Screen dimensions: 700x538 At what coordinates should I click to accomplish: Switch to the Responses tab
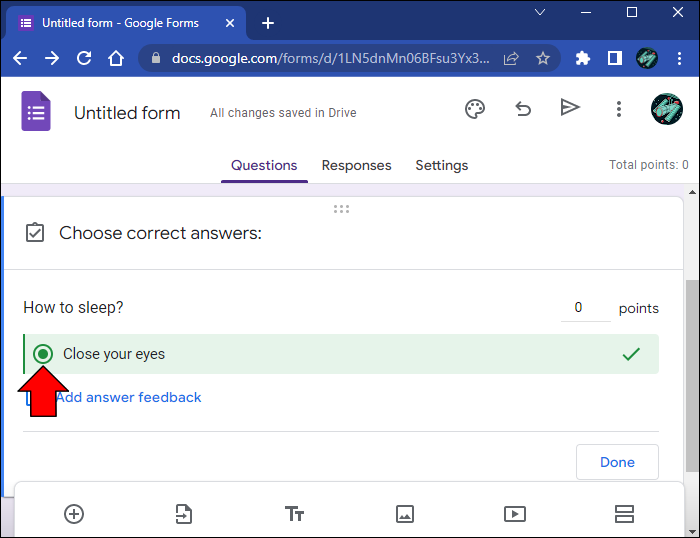point(356,166)
